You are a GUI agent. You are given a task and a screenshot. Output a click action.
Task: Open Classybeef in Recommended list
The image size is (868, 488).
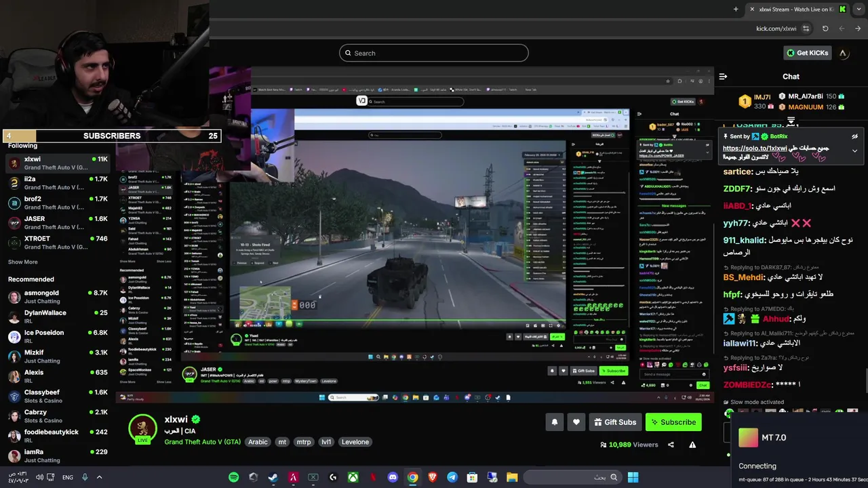click(58, 396)
